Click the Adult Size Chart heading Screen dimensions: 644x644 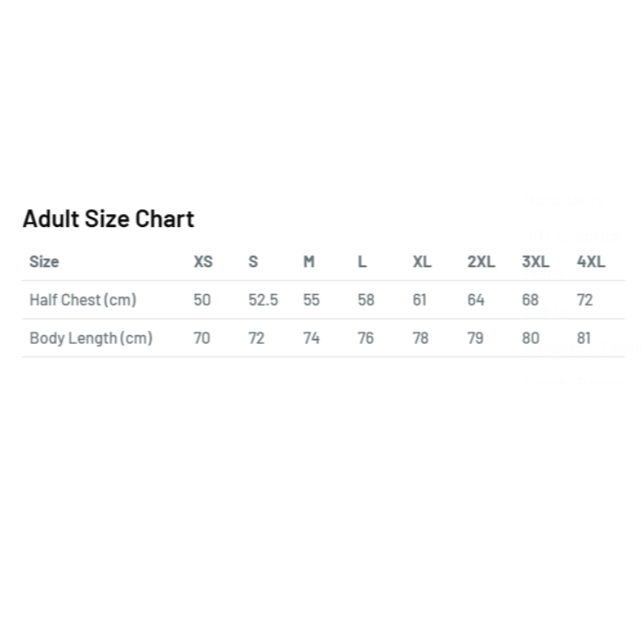point(109,218)
